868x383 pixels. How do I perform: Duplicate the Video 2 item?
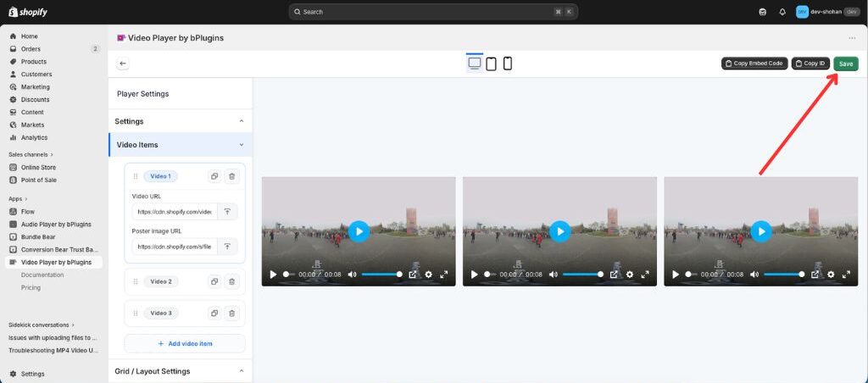(x=214, y=281)
